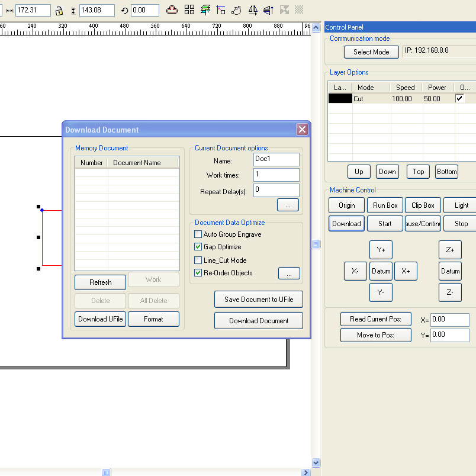Viewport: 476px width, 476px height.
Task: Tick the Line_Cut Mode checkbox
Action: point(198,260)
